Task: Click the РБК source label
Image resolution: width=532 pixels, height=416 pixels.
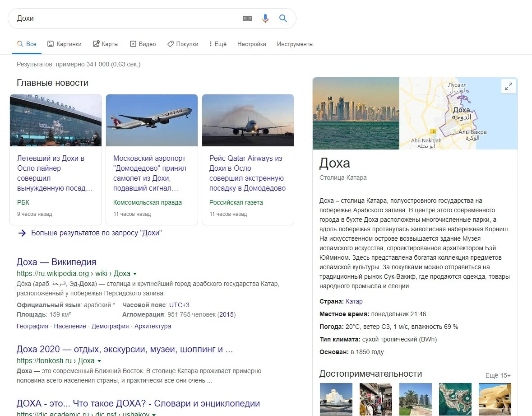Action: tap(23, 202)
